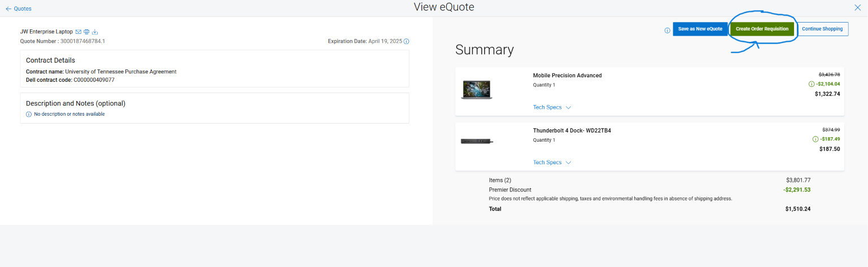Email the JW Enterprise Laptop quote
Image resolution: width=868 pixels, height=267 pixels.
[x=78, y=32]
